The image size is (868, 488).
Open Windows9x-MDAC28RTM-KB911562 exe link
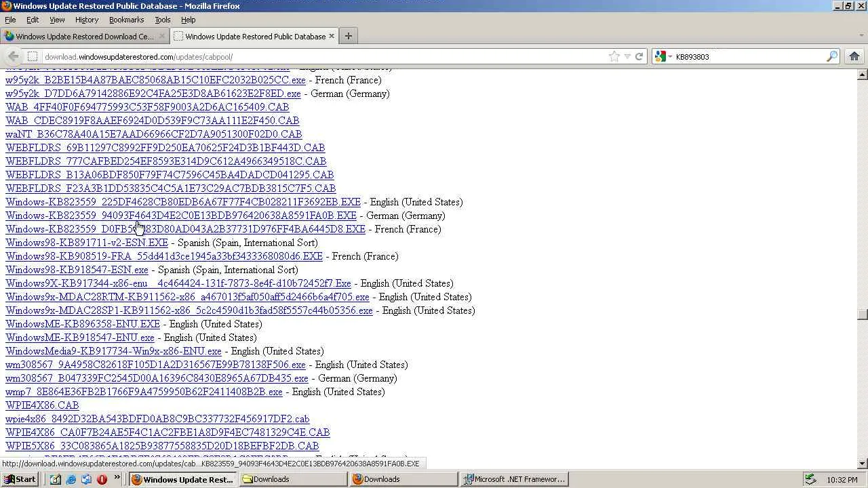(x=187, y=297)
